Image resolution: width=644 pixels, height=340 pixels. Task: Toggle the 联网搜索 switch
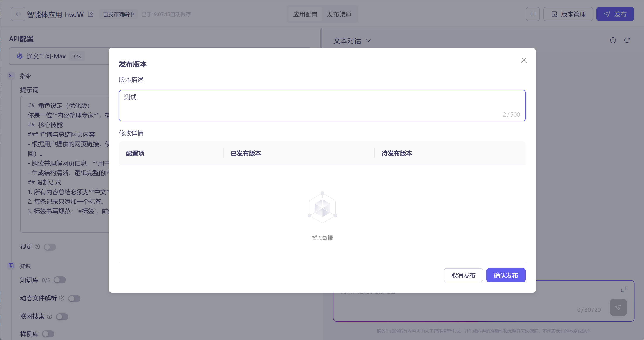(x=62, y=317)
